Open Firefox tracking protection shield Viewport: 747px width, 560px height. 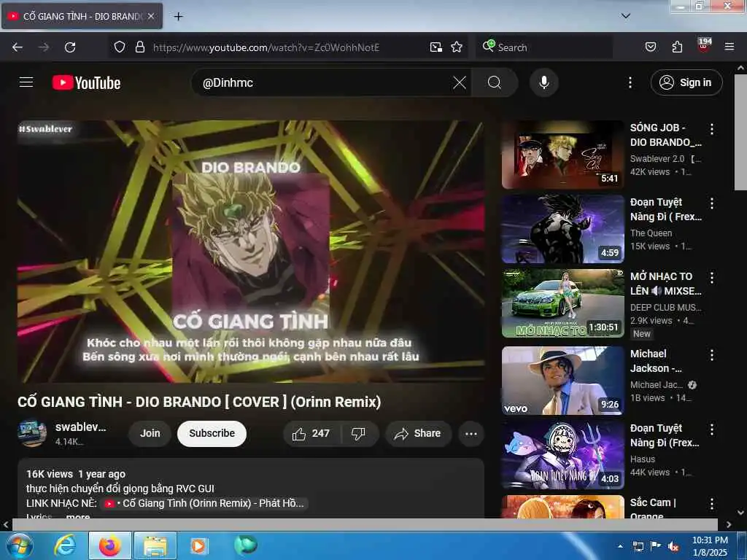tap(120, 47)
